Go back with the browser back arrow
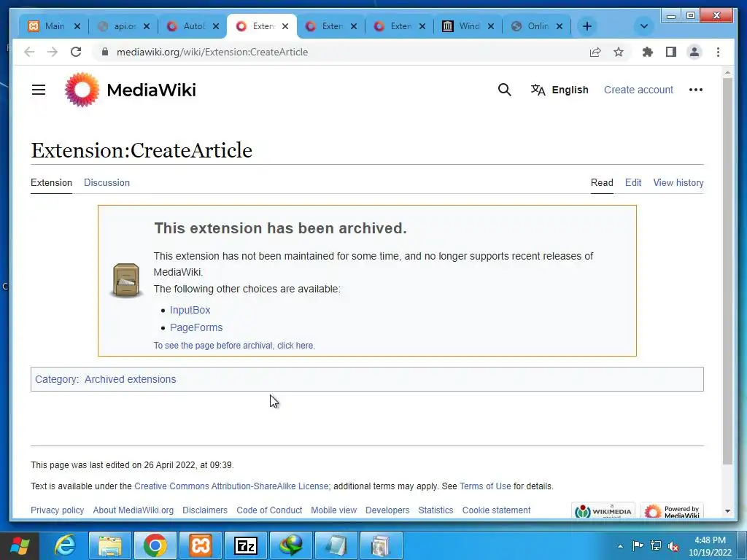Screen dimensions: 747x560 29,52
